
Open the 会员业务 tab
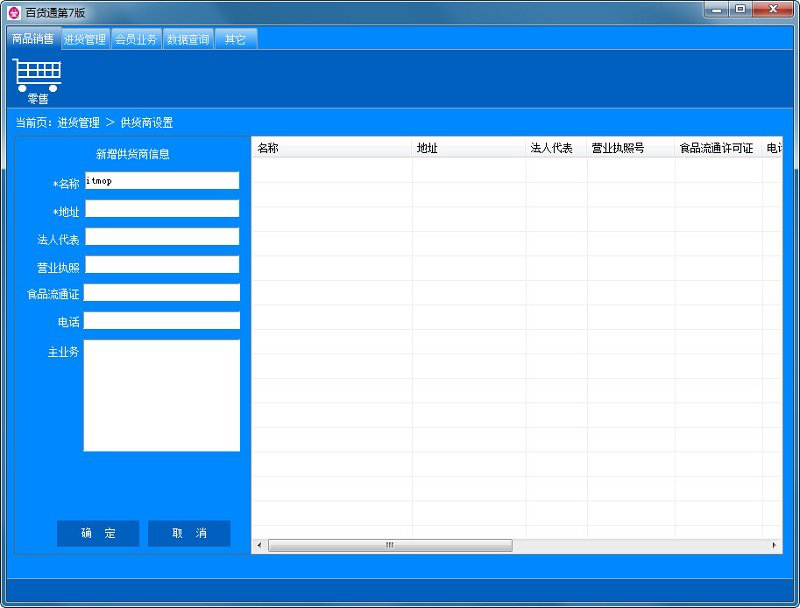(x=136, y=40)
